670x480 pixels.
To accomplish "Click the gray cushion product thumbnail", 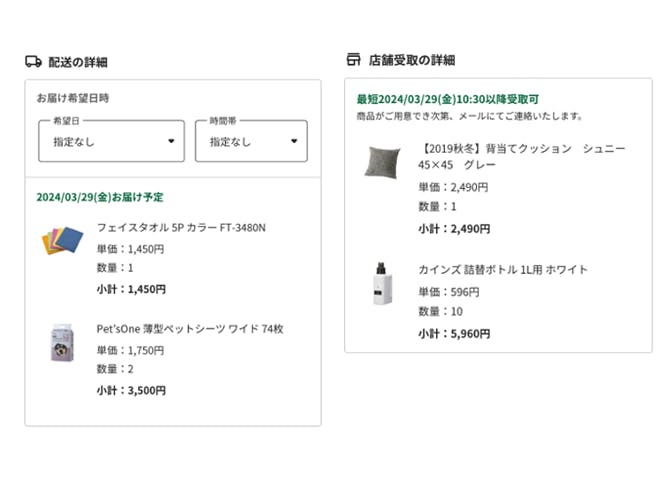I will point(381,161).
